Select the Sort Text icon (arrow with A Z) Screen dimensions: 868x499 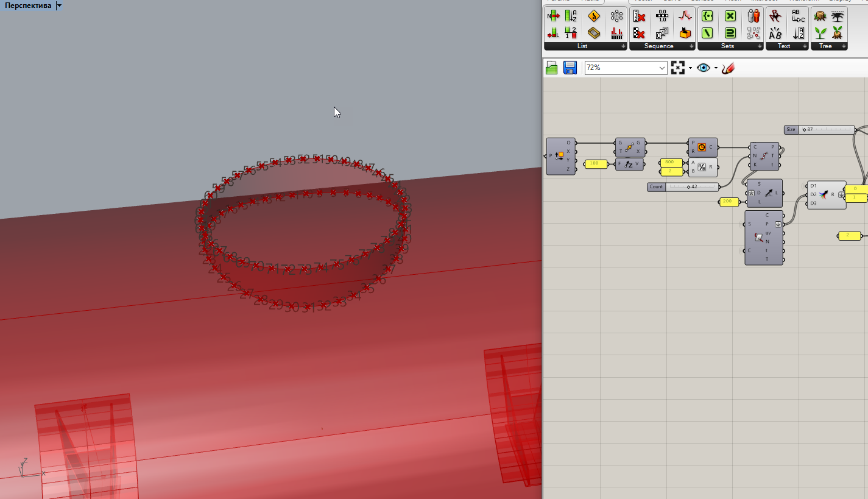799,33
